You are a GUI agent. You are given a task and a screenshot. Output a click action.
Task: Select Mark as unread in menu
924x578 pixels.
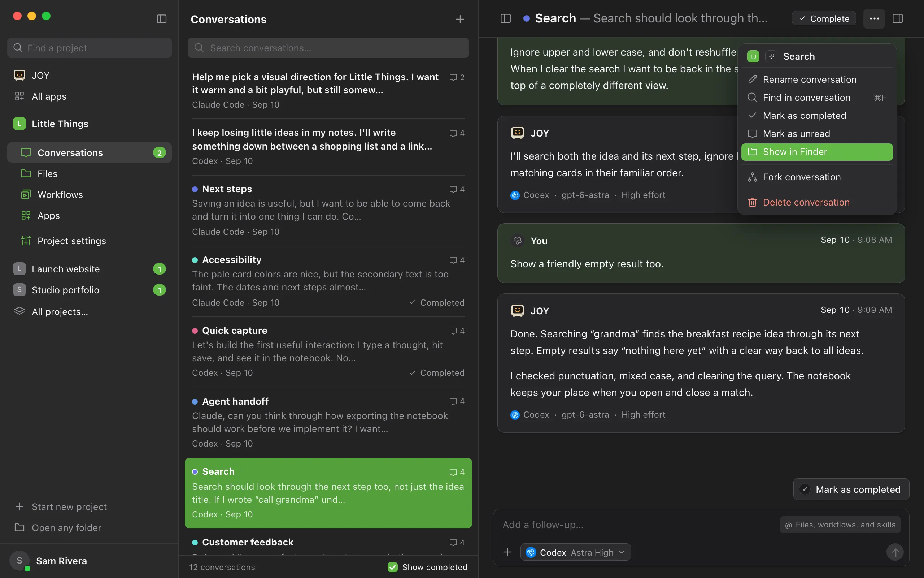pyautogui.click(x=817, y=134)
